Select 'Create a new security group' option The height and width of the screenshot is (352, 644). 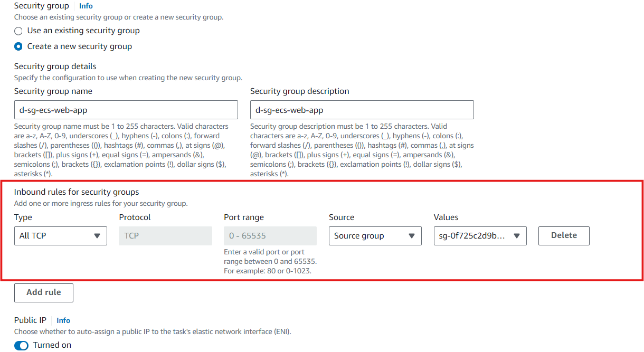click(x=18, y=46)
